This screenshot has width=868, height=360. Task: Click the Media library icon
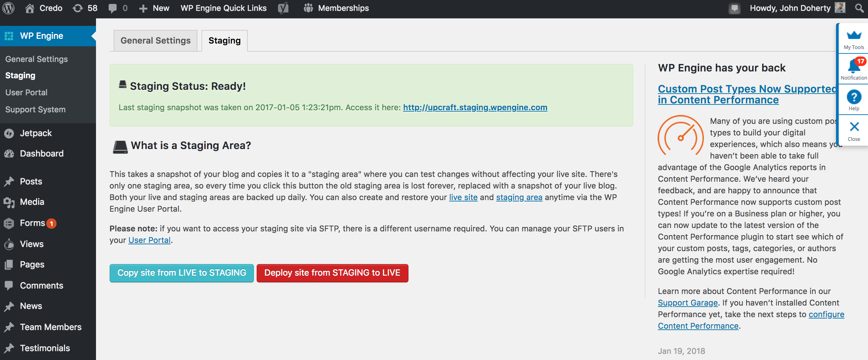[9, 202]
